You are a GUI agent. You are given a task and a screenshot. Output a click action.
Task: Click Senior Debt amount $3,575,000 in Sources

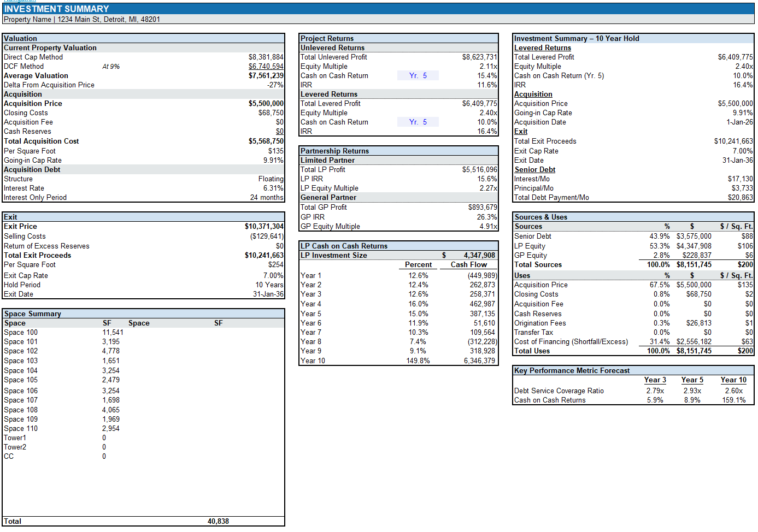[x=694, y=236]
